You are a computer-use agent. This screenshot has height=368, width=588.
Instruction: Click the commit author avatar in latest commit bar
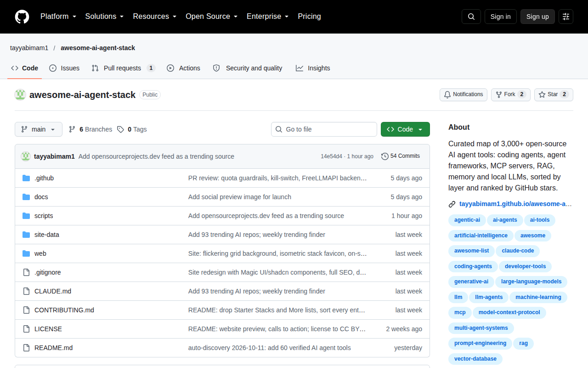pyautogui.click(x=26, y=156)
